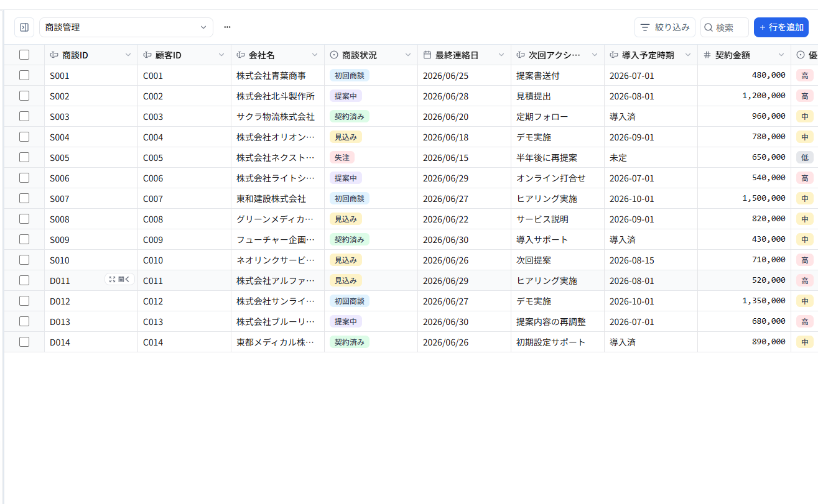
Task: Open the 商談ID column dropdown arrow
Action: click(x=128, y=55)
